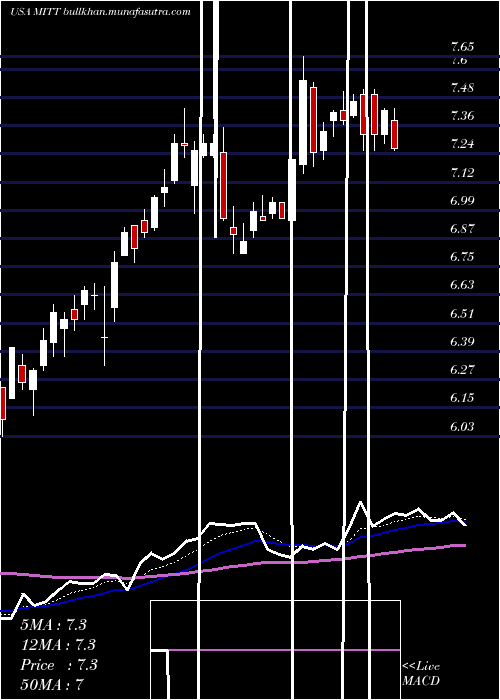
Task: Click the 6.75 price axis label
Action: [x=462, y=257]
